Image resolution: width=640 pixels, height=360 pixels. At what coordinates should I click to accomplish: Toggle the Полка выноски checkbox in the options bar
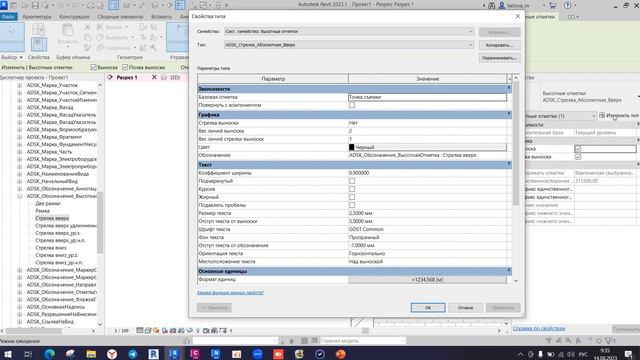pyautogui.click(x=125, y=67)
